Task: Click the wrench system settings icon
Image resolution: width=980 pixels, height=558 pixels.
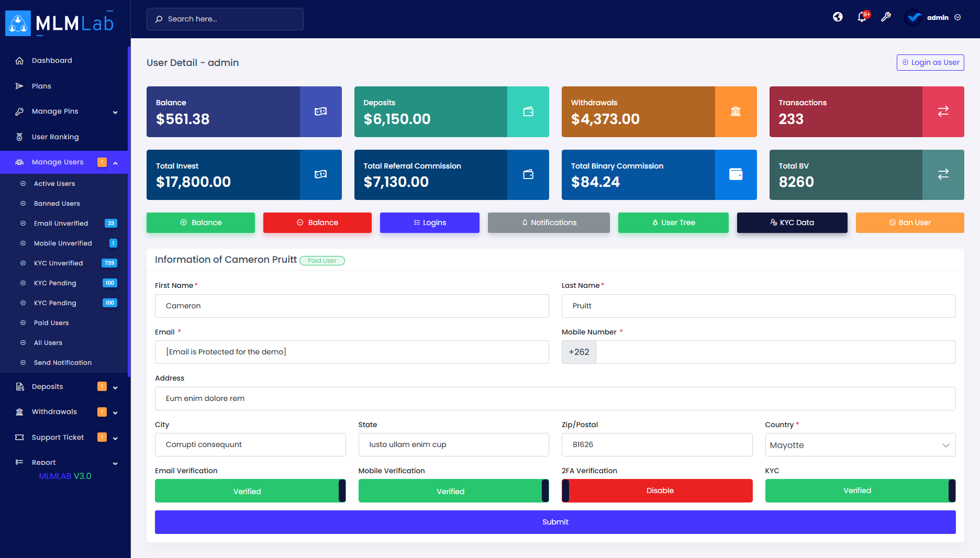Action: click(x=886, y=17)
